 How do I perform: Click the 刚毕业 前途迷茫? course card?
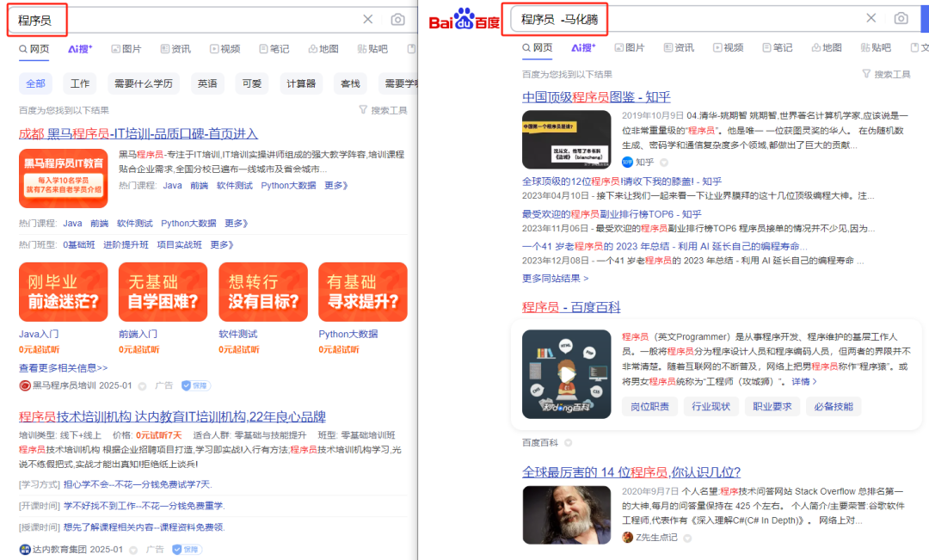[x=64, y=292]
